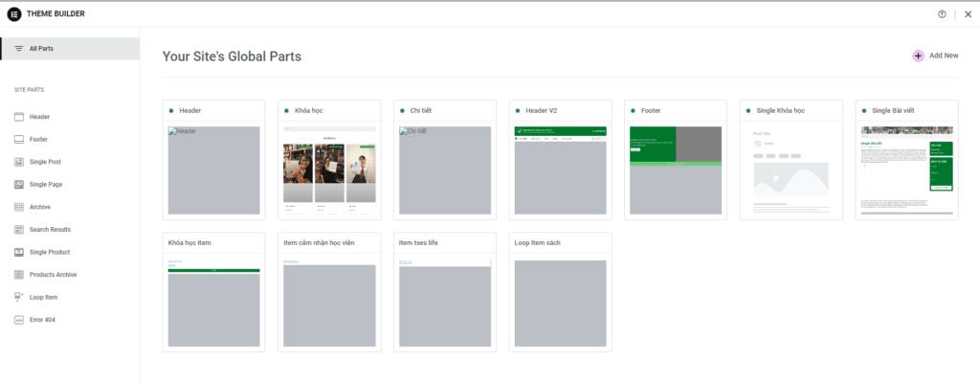Click the Single Khóa học card title
The image size is (980, 384).
pyautogui.click(x=781, y=111)
